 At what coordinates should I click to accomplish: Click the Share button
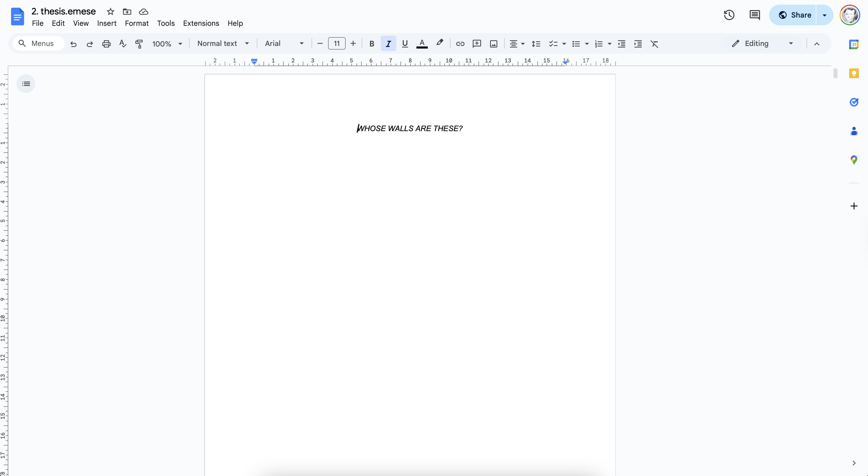(x=794, y=15)
